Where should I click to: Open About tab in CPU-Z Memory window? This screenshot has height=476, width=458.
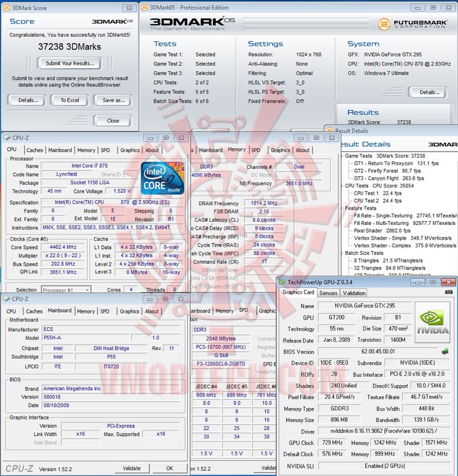click(302, 150)
